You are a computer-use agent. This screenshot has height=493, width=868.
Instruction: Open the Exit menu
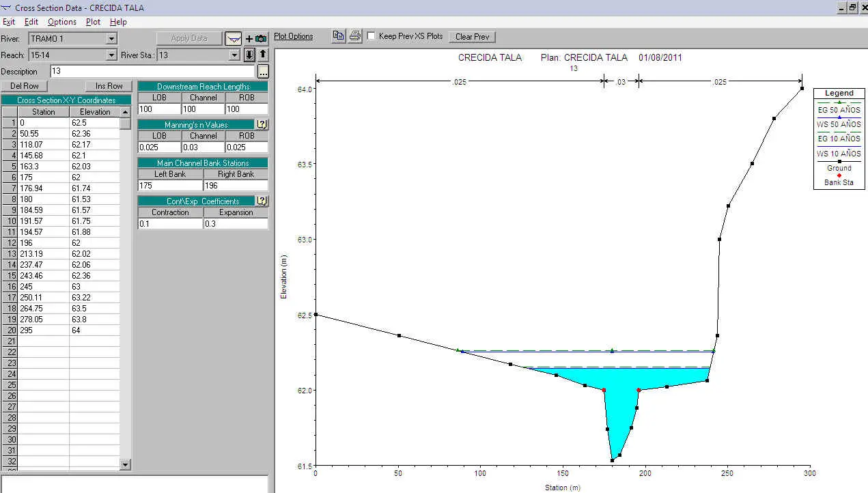(9, 22)
